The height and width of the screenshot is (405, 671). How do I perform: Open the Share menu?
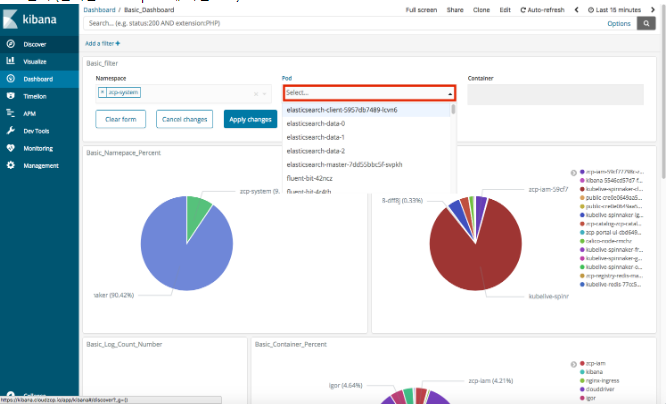click(x=455, y=10)
